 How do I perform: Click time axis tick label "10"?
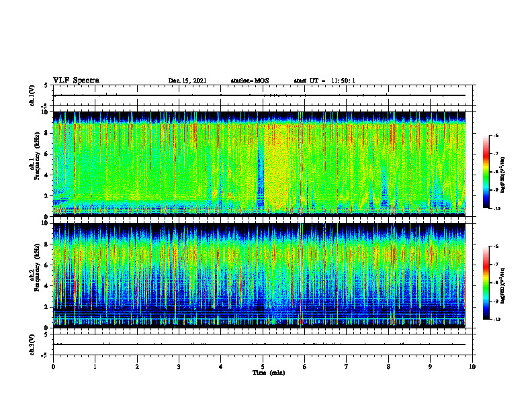[472, 367]
